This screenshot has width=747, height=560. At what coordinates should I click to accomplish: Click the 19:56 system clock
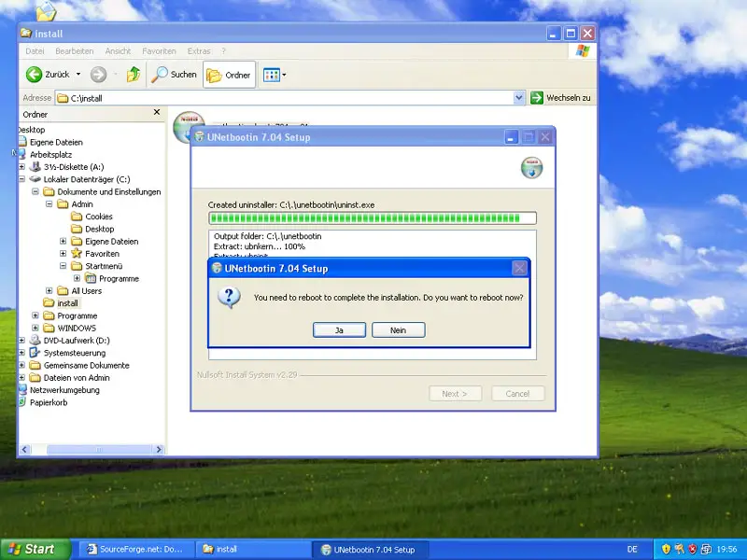click(726, 550)
